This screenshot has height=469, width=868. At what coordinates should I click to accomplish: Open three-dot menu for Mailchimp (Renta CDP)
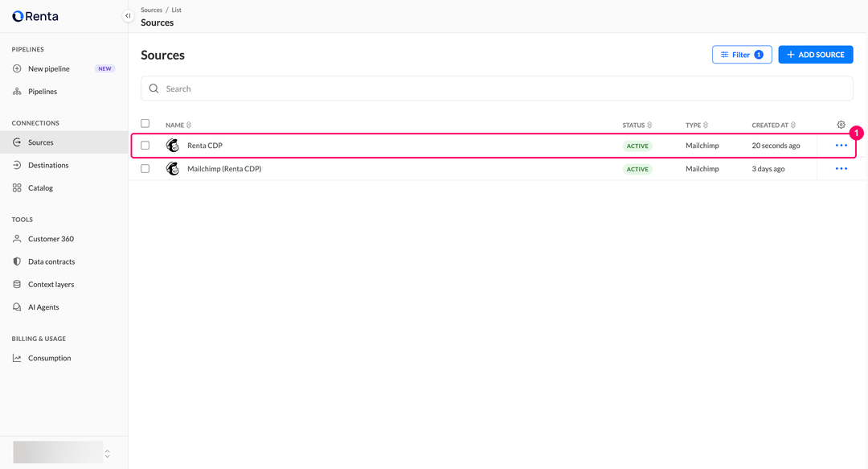(841, 168)
